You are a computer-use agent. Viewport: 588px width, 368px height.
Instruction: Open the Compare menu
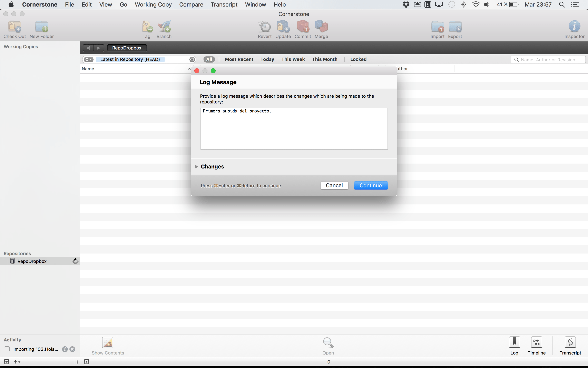[191, 5]
